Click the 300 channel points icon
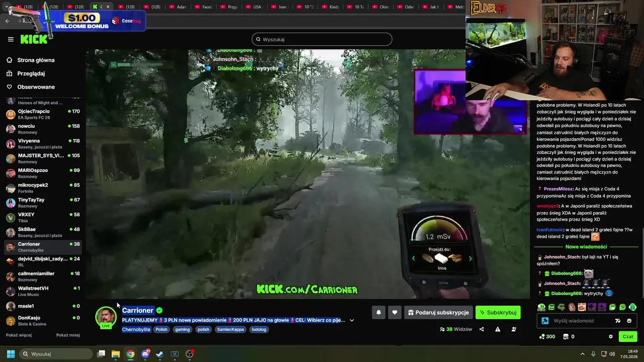Image resolution: width=644 pixels, height=362 pixels. click(x=546, y=336)
